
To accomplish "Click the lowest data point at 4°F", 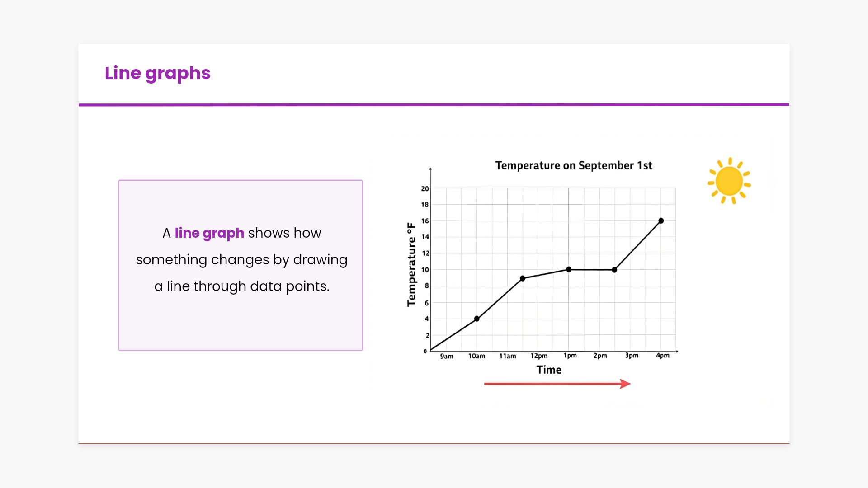I will tap(476, 319).
